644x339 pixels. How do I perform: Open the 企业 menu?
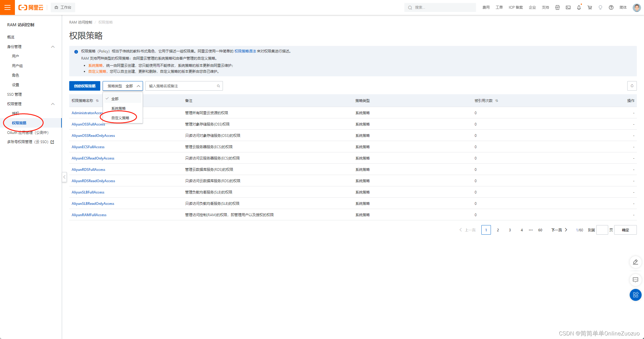point(532,7)
